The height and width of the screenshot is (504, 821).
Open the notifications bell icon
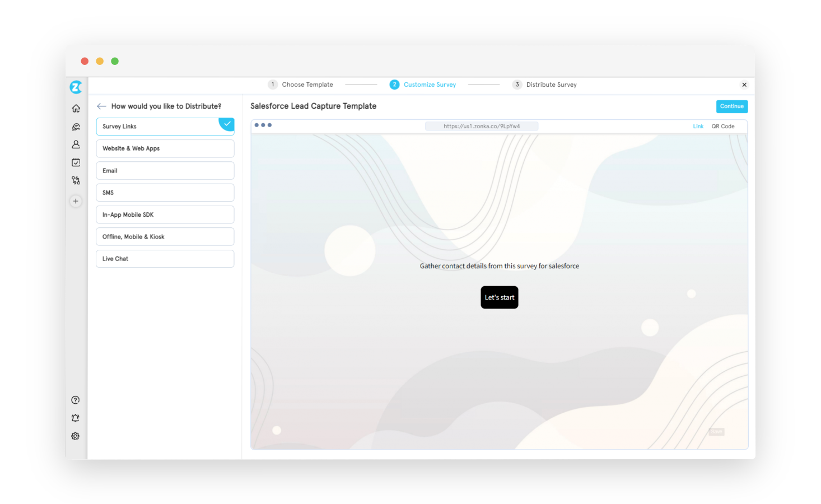tap(76, 418)
